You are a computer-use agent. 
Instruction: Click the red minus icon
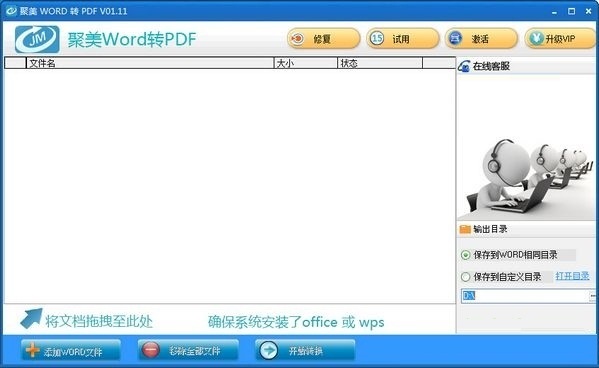click(151, 350)
